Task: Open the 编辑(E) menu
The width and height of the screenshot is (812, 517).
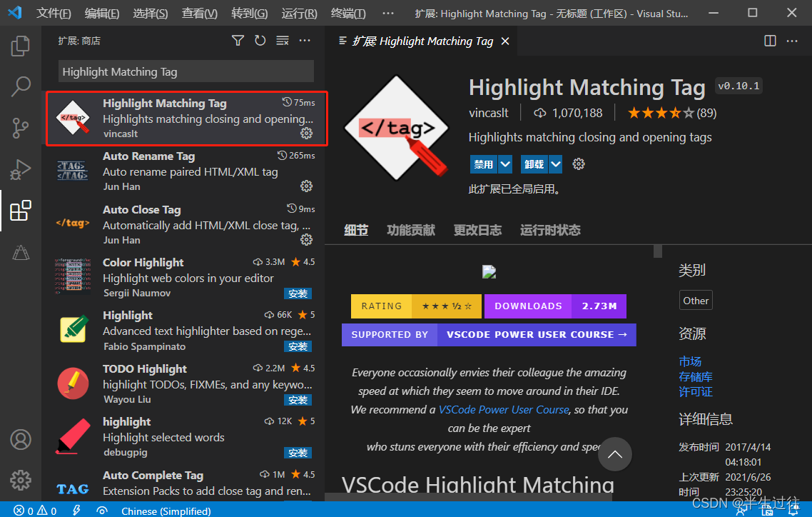Action: point(102,13)
